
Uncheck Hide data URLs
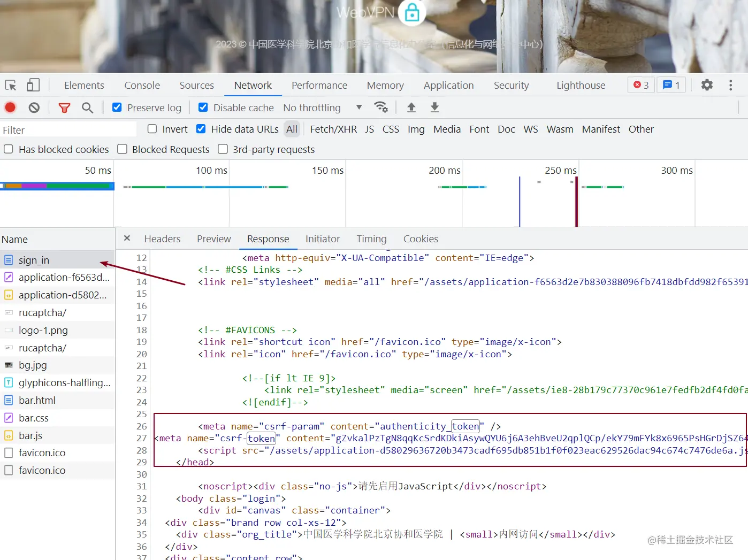pos(201,128)
